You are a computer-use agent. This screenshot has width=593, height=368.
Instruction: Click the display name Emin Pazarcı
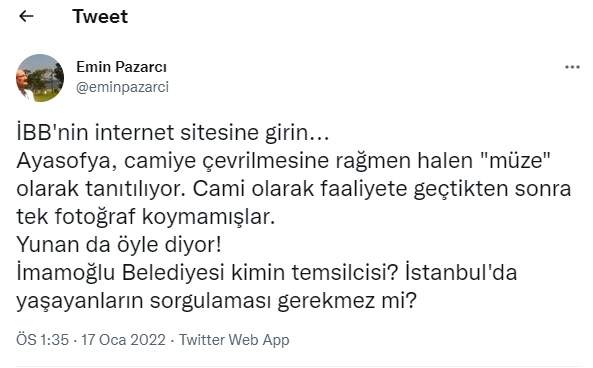[x=121, y=67]
